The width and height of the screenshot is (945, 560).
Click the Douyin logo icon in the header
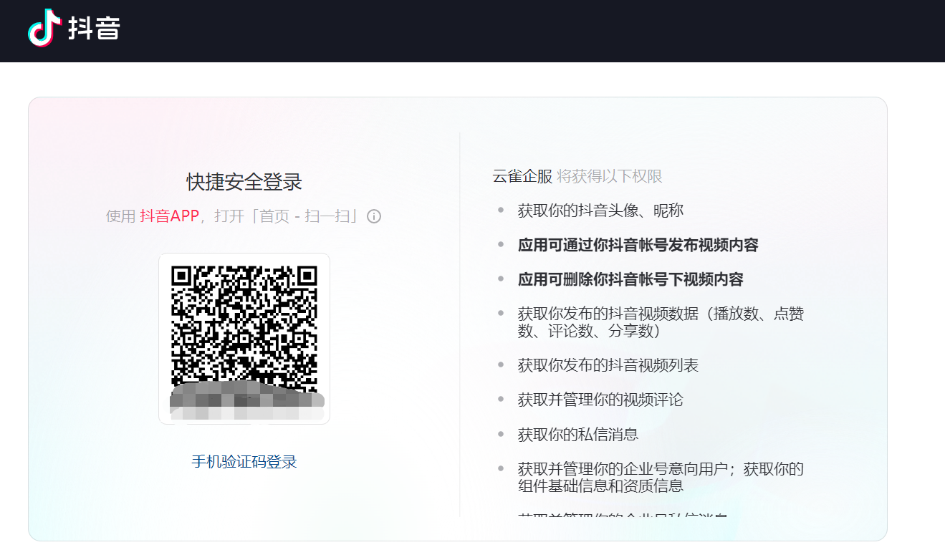(x=44, y=28)
